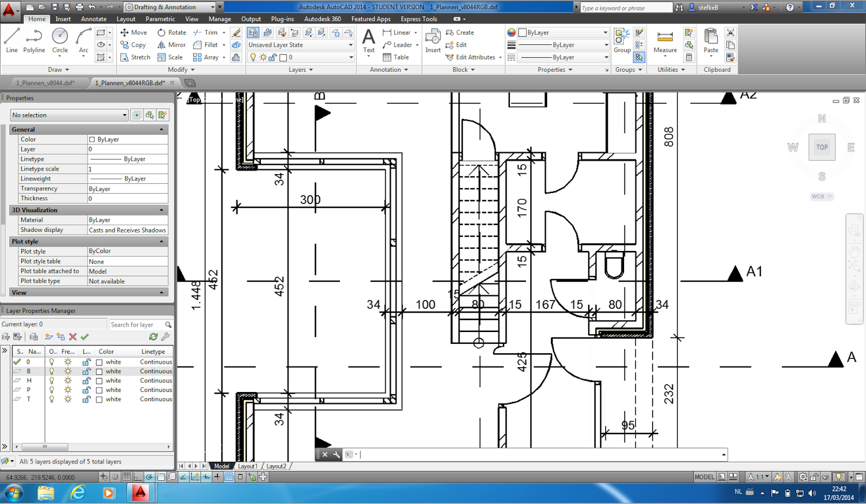The width and height of the screenshot is (866, 504).
Task: Activate the Move command
Action: click(x=133, y=32)
